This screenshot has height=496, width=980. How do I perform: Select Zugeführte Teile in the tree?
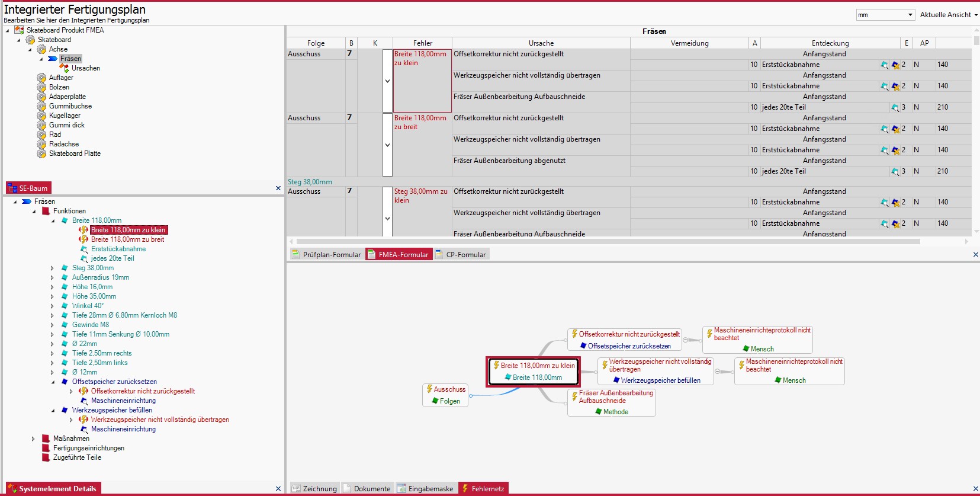[77, 457]
